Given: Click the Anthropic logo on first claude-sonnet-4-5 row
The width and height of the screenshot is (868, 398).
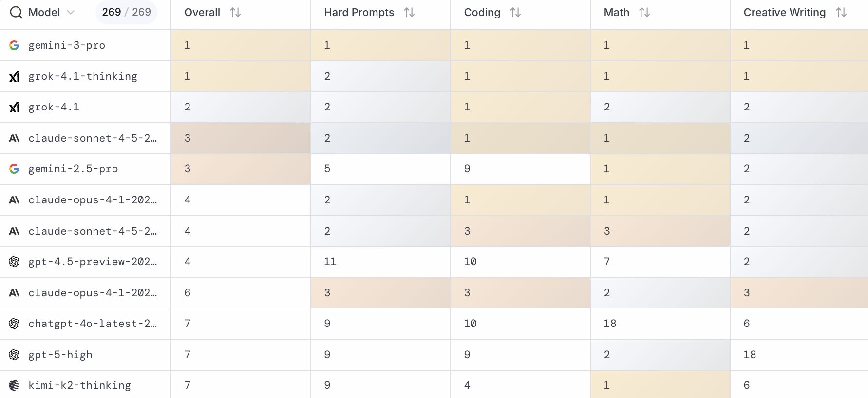Looking at the screenshot, I should pos(14,138).
